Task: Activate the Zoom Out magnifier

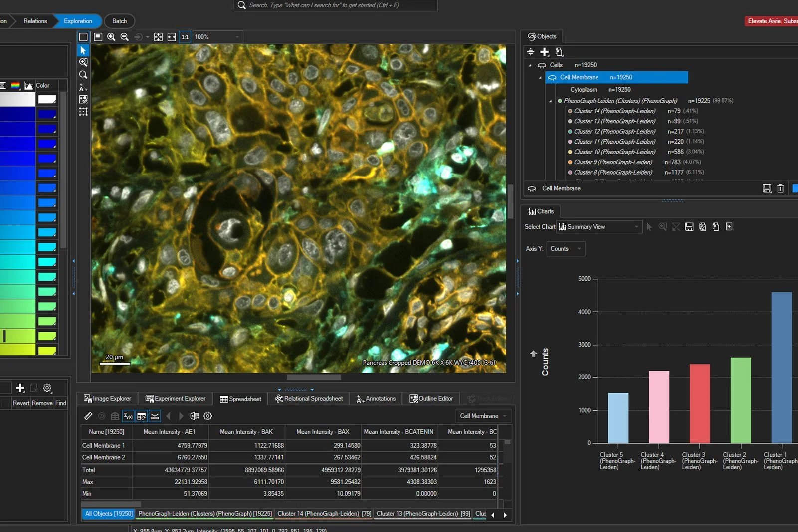Action: [x=125, y=37]
